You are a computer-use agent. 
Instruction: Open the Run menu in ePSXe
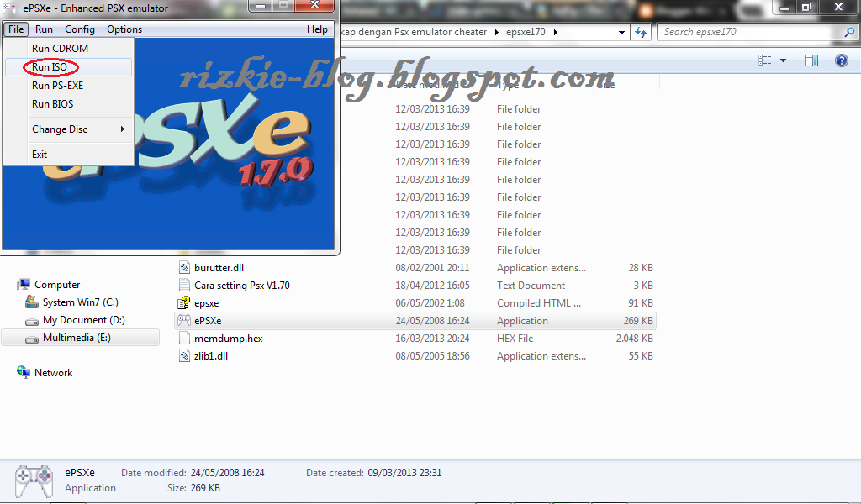44,29
